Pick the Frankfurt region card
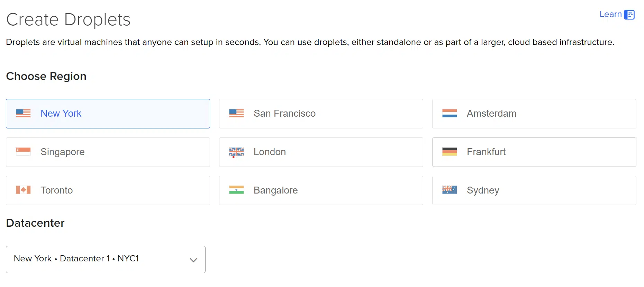Screen dimensions: 644x287 click(x=534, y=152)
